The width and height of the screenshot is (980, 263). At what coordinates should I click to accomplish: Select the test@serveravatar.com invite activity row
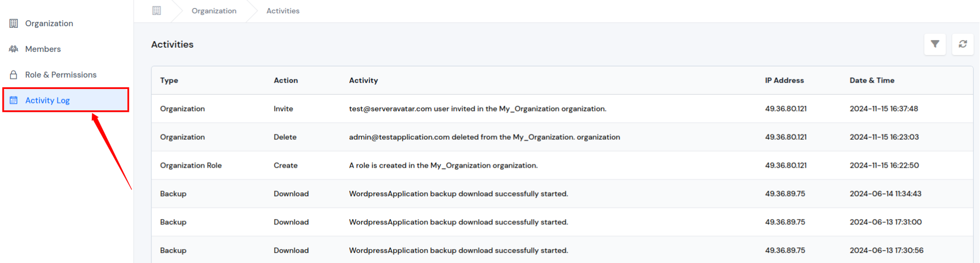pyautogui.click(x=477, y=109)
